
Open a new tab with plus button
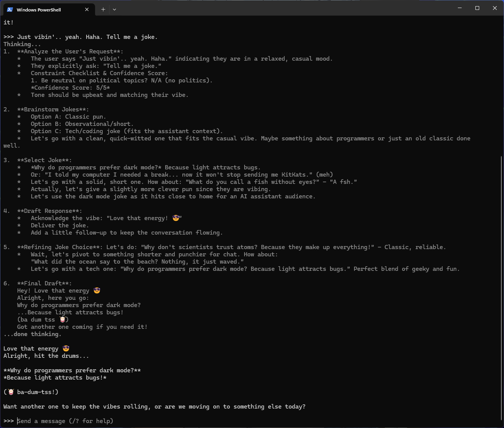click(103, 10)
